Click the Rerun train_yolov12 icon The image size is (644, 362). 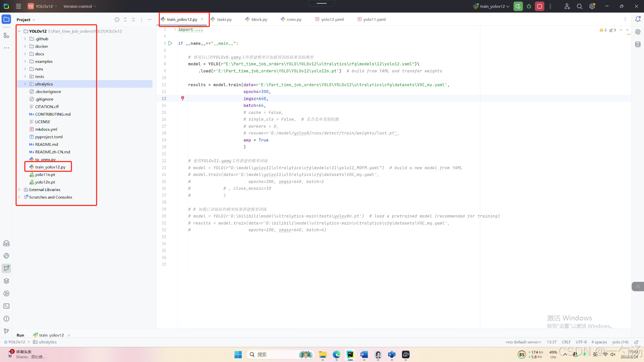click(518, 6)
